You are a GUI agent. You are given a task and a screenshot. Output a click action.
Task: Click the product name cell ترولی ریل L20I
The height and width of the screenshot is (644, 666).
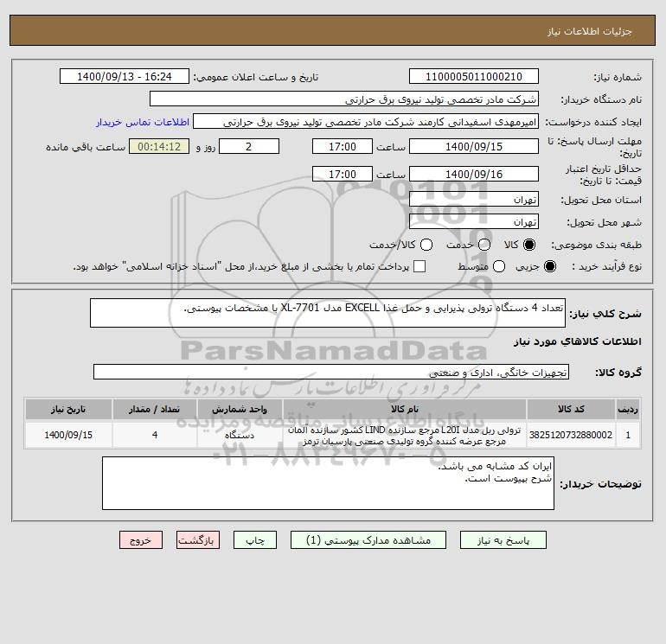[405, 435]
